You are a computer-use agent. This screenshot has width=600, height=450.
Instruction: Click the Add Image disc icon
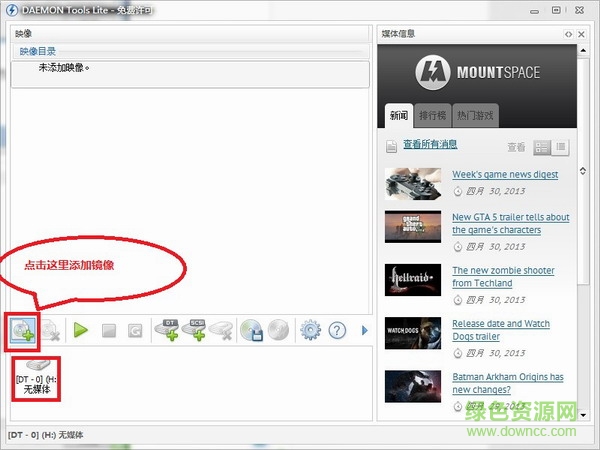tap(23, 330)
